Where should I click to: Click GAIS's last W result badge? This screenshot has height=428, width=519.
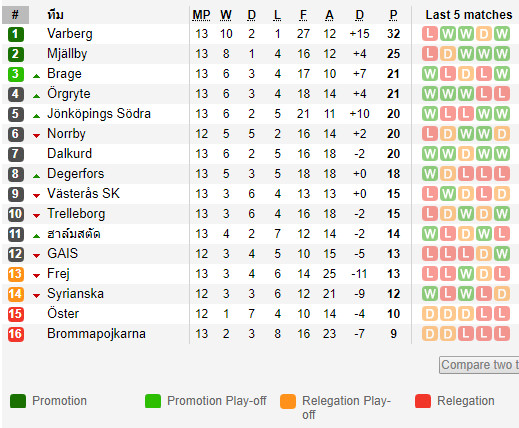point(502,254)
